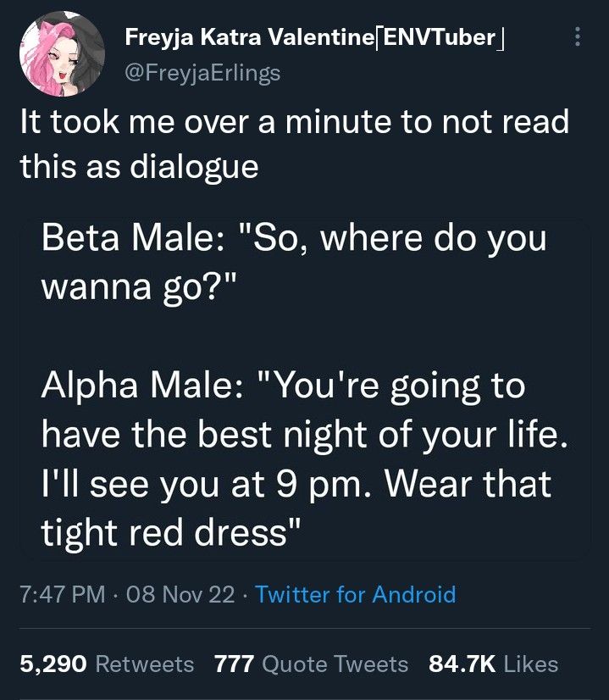Image resolution: width=609 pixels, height=700 pixels.
Task: Open the three-dot more options menu
Action: (x=578, y=37)
